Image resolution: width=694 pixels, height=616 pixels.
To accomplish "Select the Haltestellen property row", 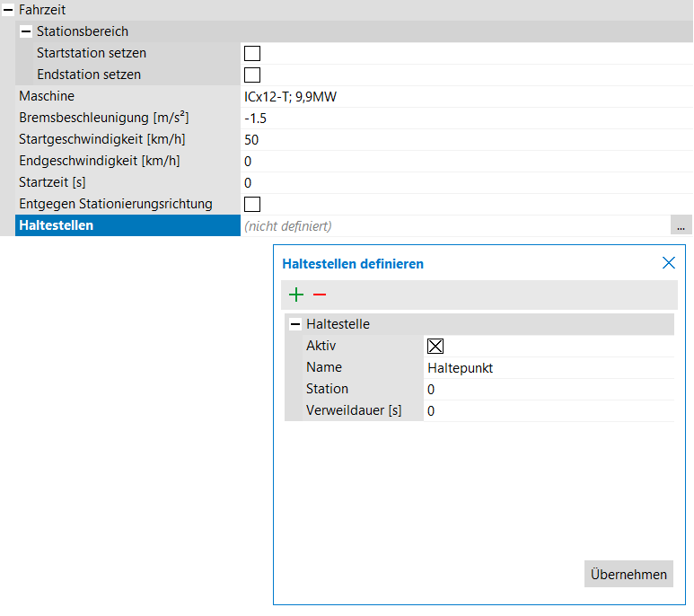I will 126,225.
